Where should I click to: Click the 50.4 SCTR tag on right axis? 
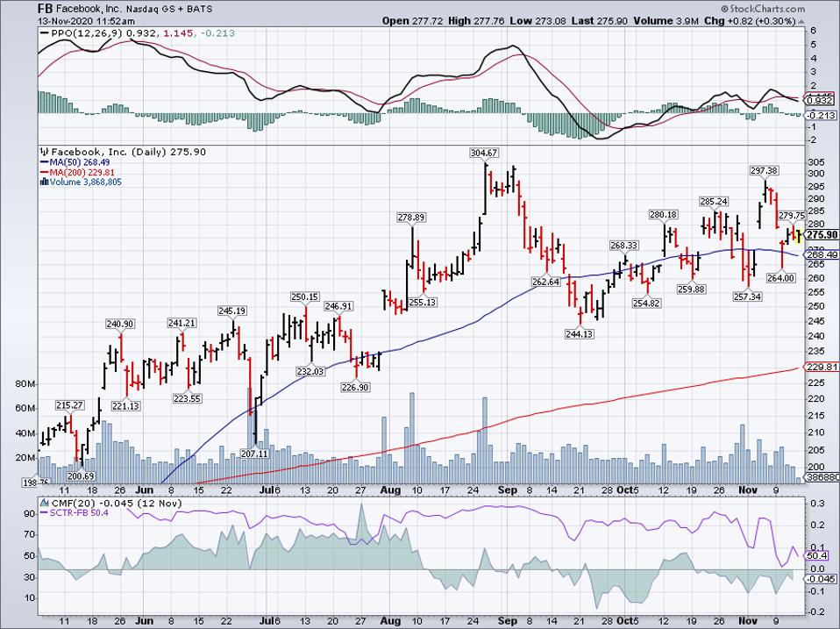[x=816, y=556]
